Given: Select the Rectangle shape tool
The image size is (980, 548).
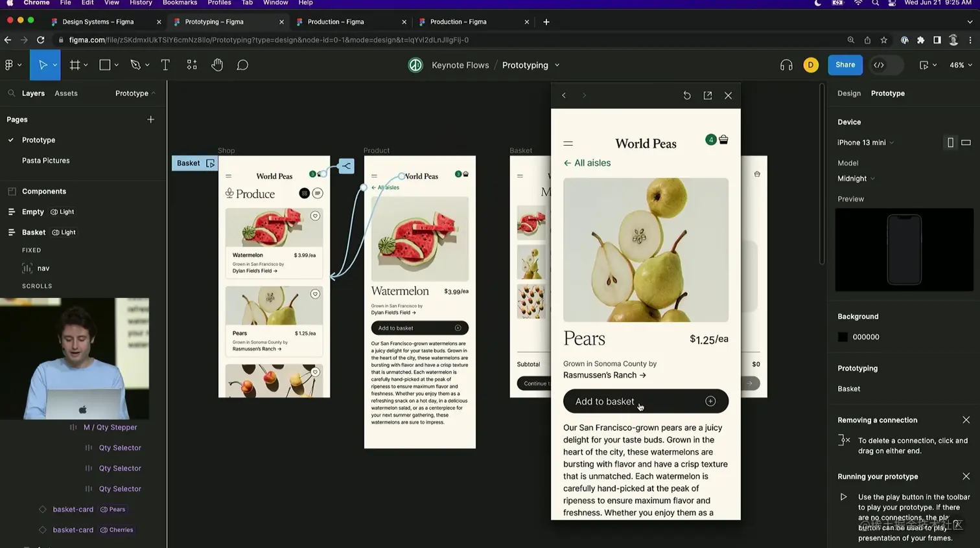Looking at the screenshot, I should tap(104, 65).
